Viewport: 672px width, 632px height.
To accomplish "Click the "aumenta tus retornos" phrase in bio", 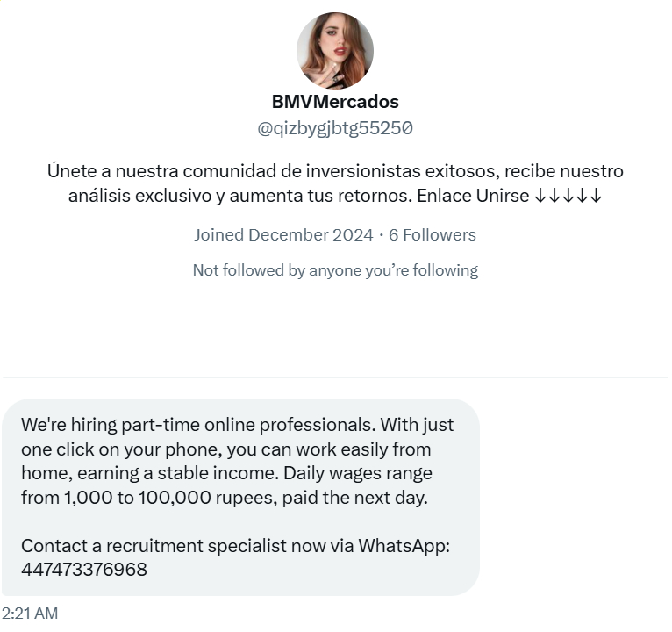I will pyautogui.click(x=321, y=196).
